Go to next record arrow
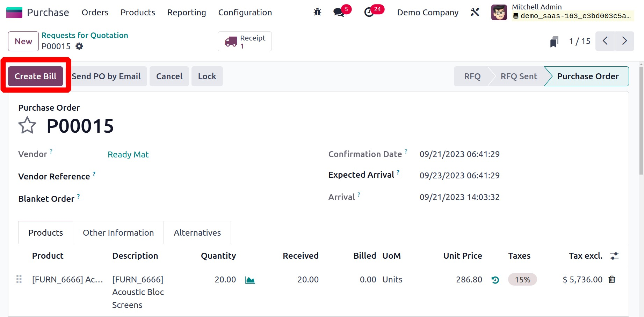 pyautogui.click(x=624, y=41)
